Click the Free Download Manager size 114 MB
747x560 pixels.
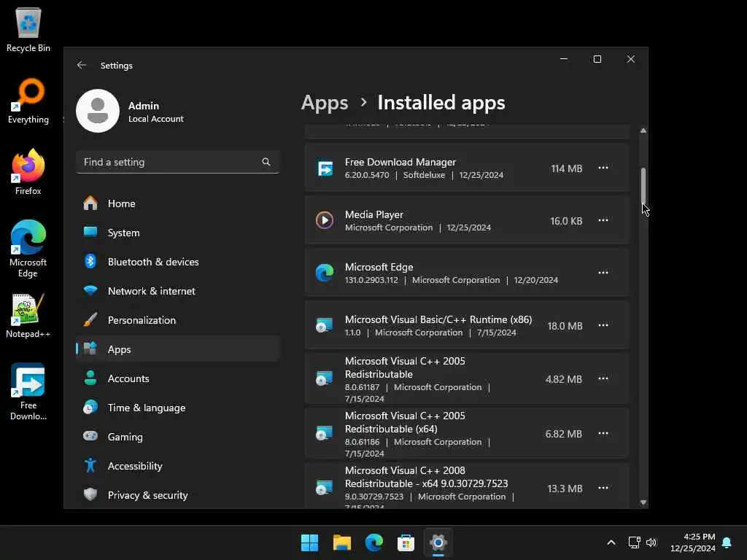coord(566,168)
